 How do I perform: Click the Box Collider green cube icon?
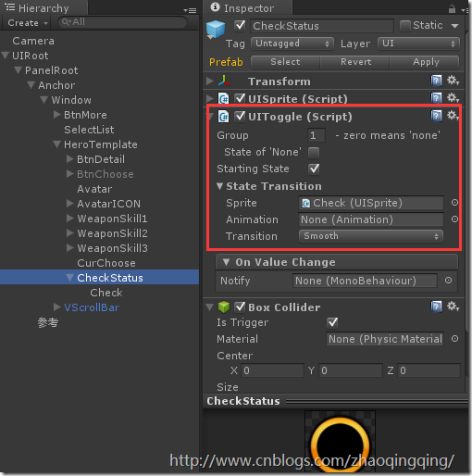click(x=224, y=307)
